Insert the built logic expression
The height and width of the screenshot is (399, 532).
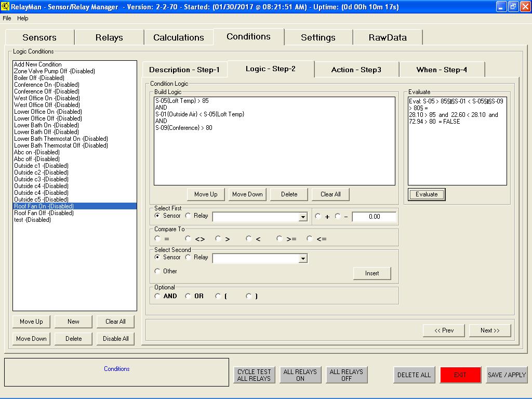pos(372,273)
